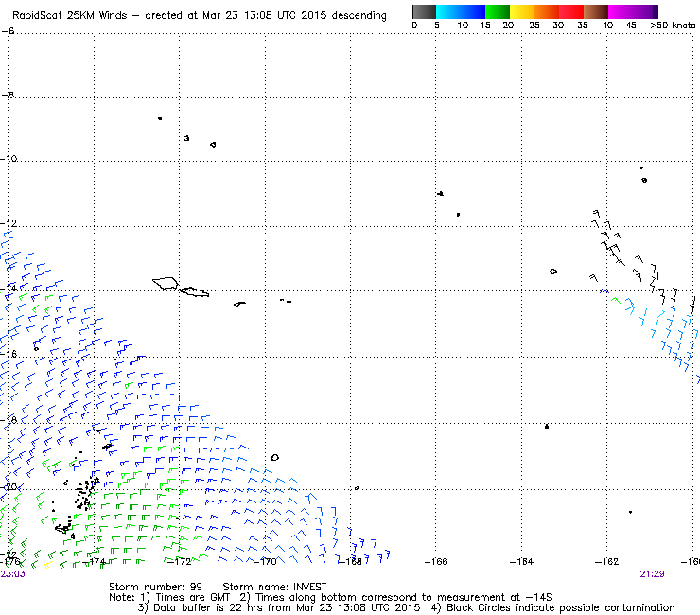Image resolution: width=700 pixels, height=615 pixels.
Task: Click the latitude label '-12'
Action: coord(9,223)
